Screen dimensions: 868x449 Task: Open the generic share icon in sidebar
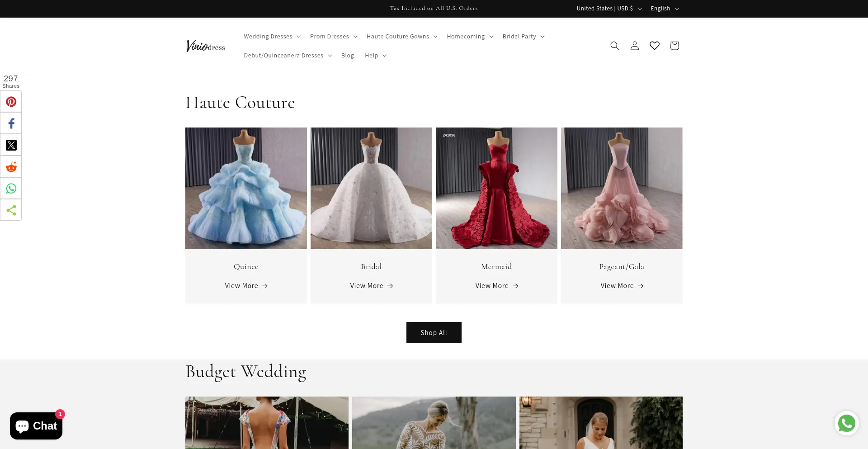(x=11, y=210)
